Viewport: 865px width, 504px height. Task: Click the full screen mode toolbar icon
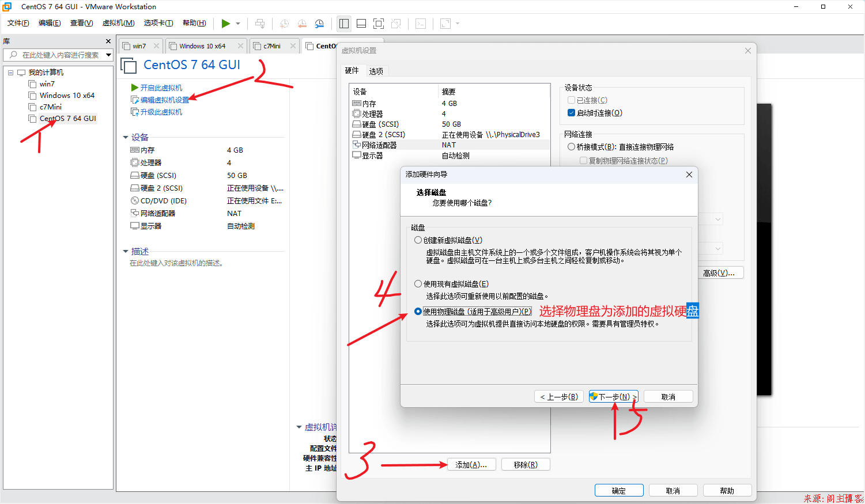pyautogui.click(x=379, y=24)
